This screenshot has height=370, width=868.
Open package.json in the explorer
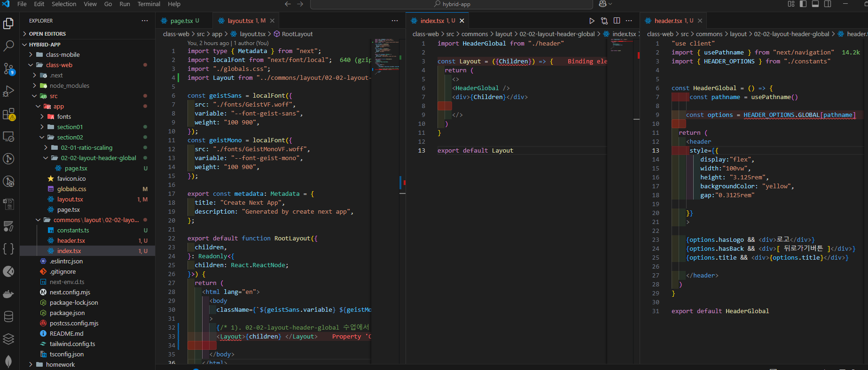point(87,313)
